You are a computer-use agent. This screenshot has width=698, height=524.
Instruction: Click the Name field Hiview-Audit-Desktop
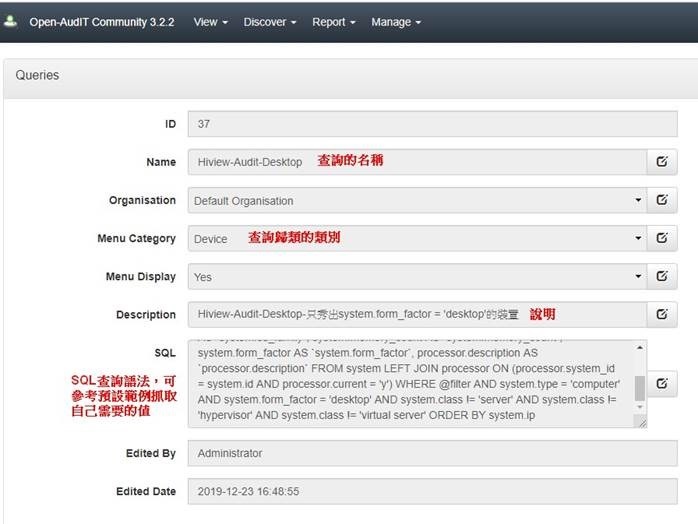[417, 162]
